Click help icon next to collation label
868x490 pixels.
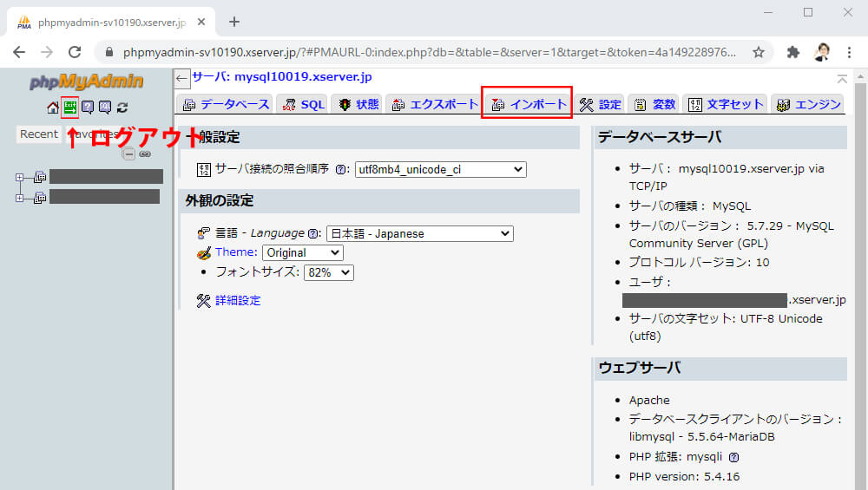tap(341, 170)
